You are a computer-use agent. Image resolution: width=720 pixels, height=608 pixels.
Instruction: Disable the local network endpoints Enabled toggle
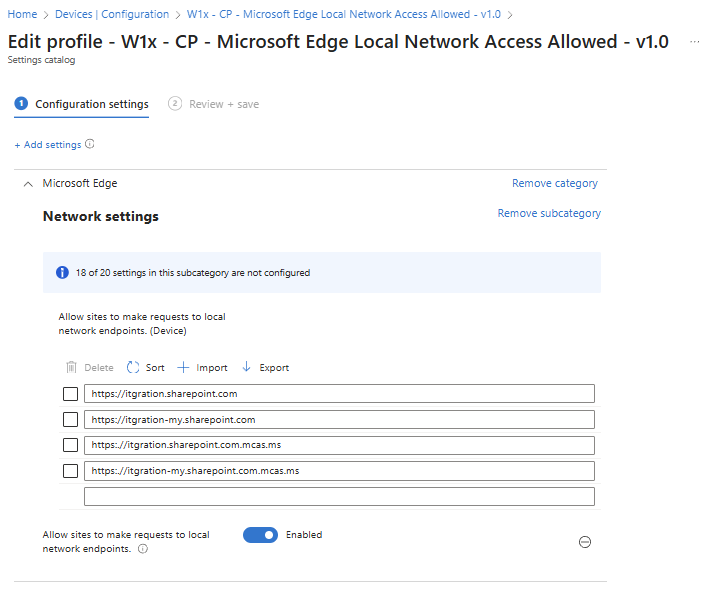260,535
